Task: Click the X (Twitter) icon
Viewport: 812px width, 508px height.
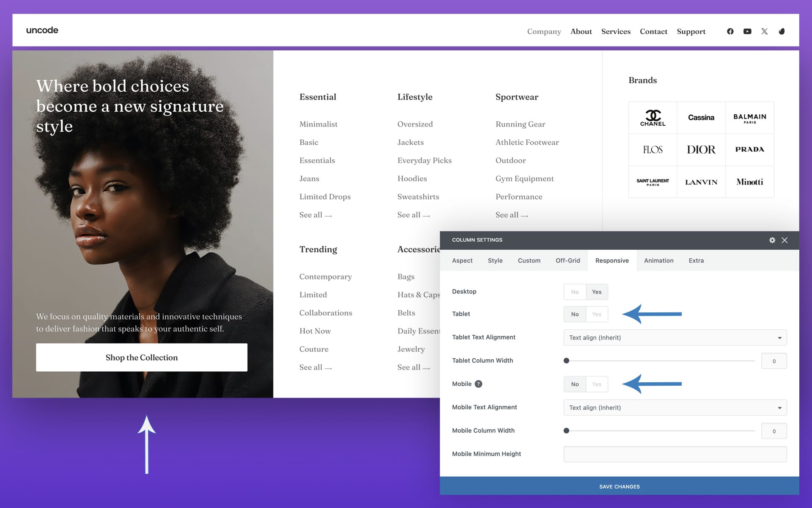Action: (x=764, y=31)
